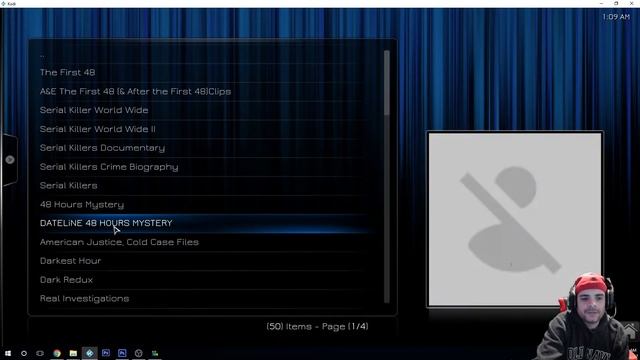
Task: Close the Kodi window
Action: 631,3
